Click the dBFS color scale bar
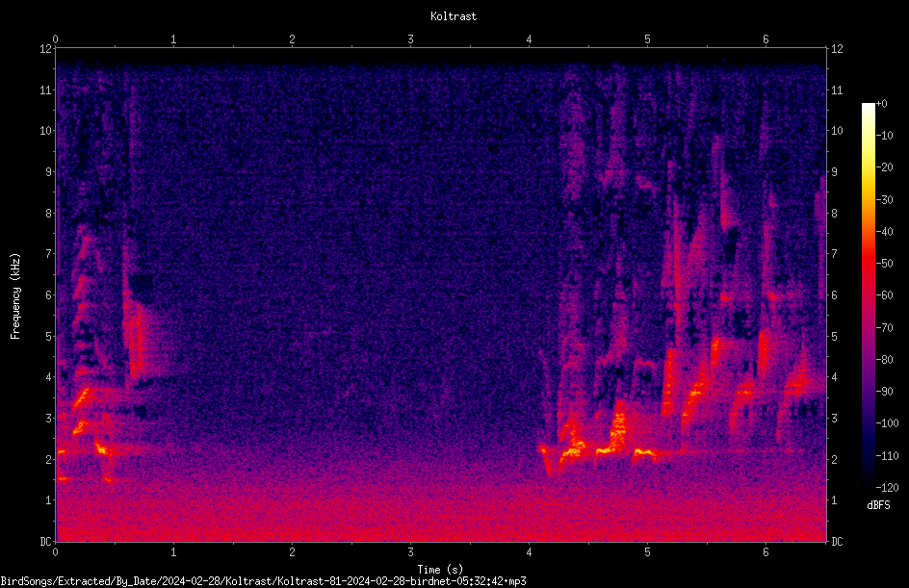This screenshot has height=588, width=909. tap(868, 294)
